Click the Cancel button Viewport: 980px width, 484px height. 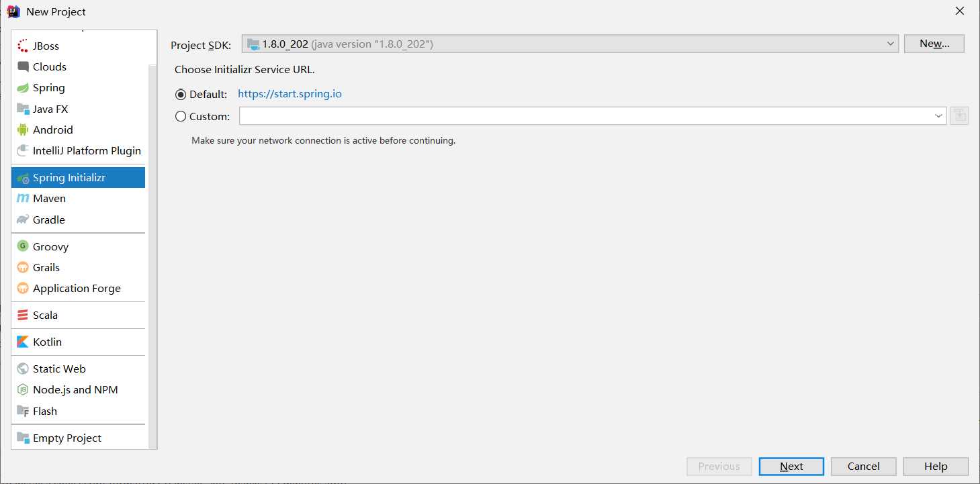(863, 467)
